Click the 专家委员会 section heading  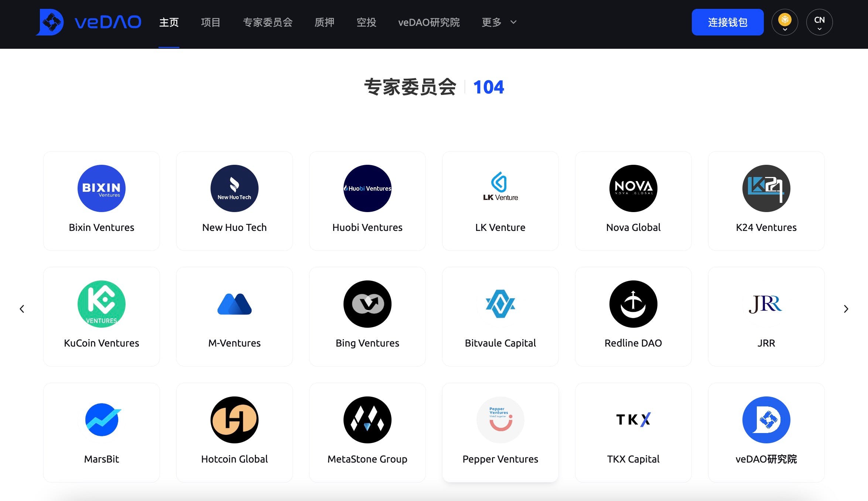(410, 87)
